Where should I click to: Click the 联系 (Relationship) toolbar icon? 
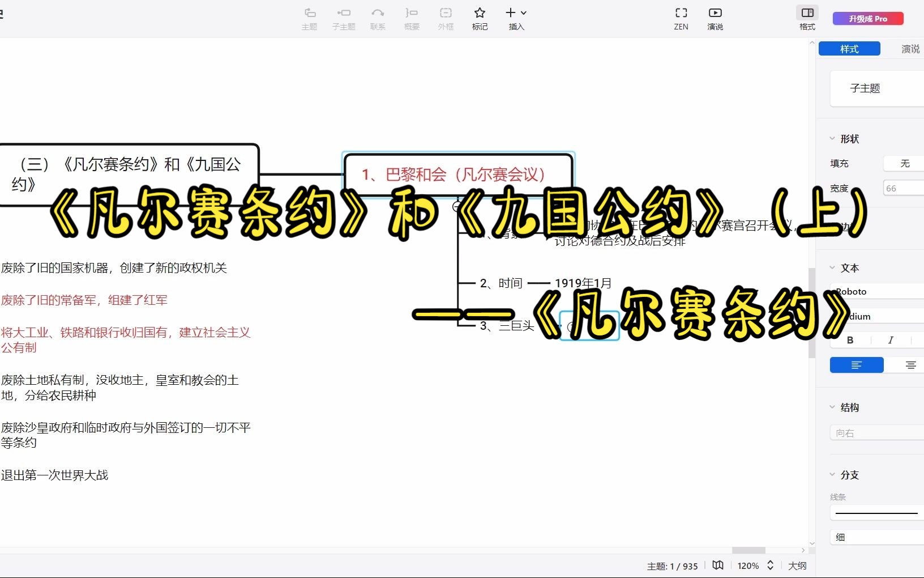(378, 19)
